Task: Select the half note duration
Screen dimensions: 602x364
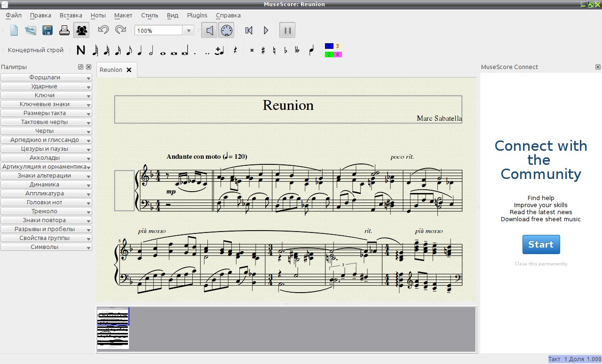Action: (x=151, y=51)
